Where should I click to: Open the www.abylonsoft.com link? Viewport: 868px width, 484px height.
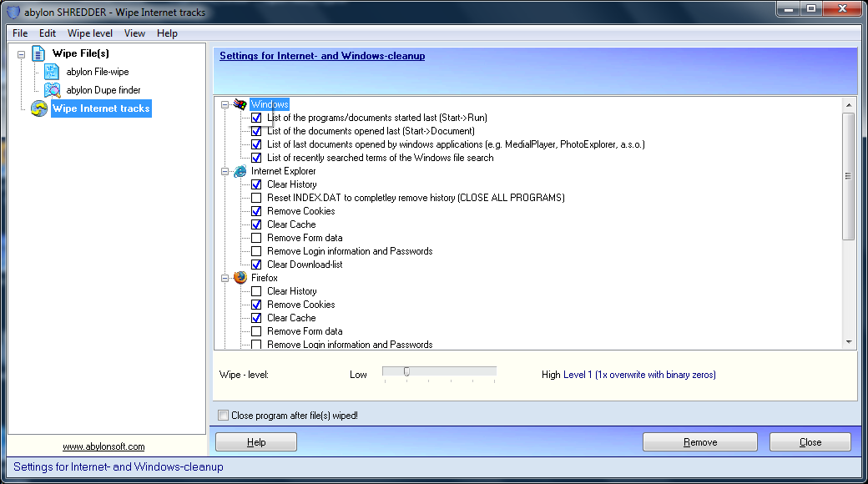(x=103, y=446)
